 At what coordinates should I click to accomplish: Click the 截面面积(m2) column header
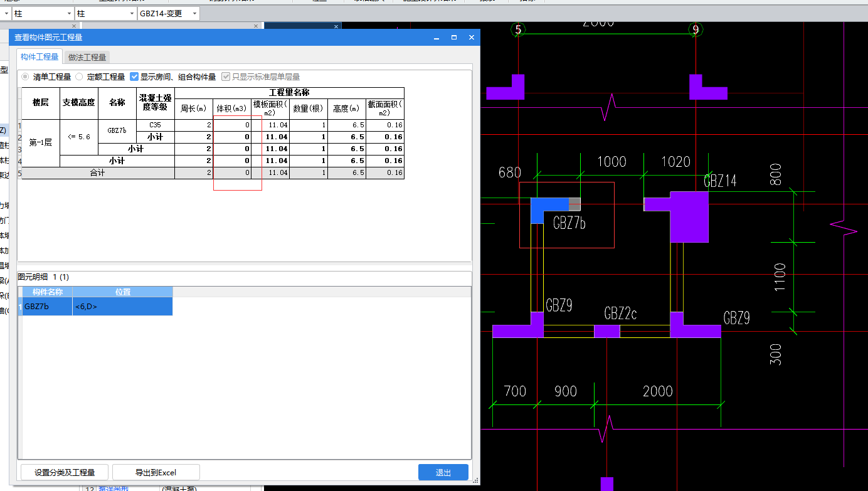pos(385,108)
